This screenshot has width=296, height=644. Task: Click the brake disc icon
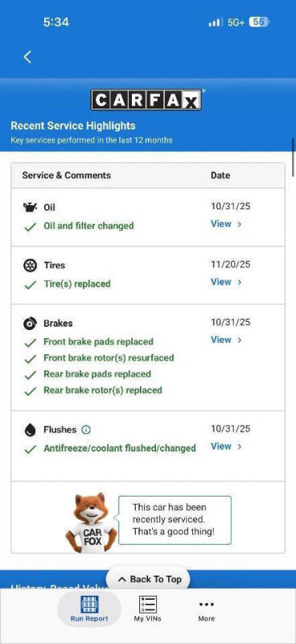30,324
